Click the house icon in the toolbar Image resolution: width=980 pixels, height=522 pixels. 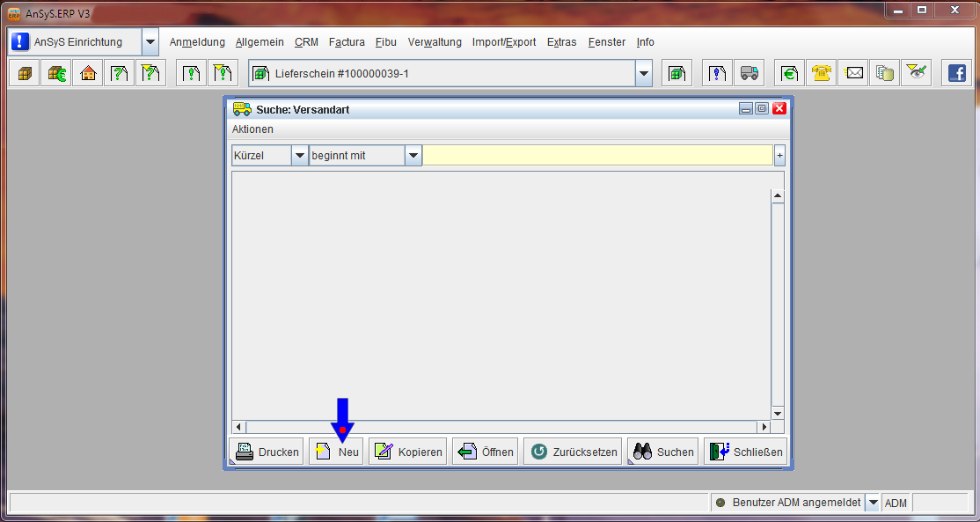point(88,74)
